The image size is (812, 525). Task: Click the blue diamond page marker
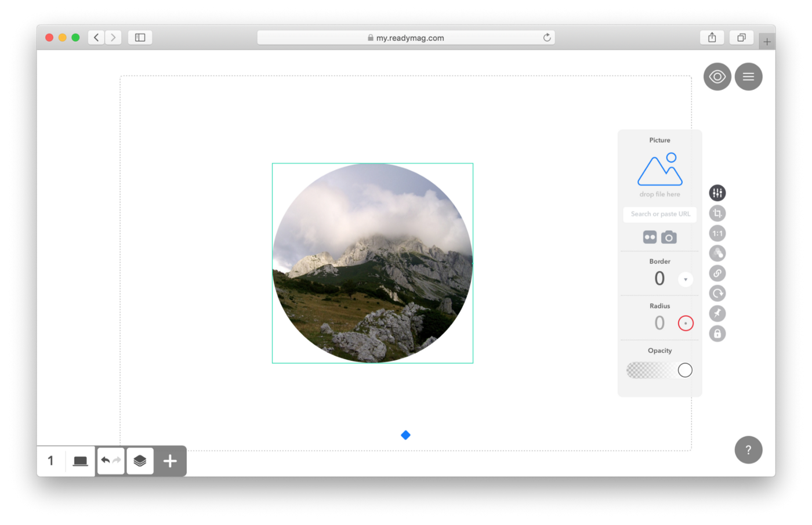405,435
